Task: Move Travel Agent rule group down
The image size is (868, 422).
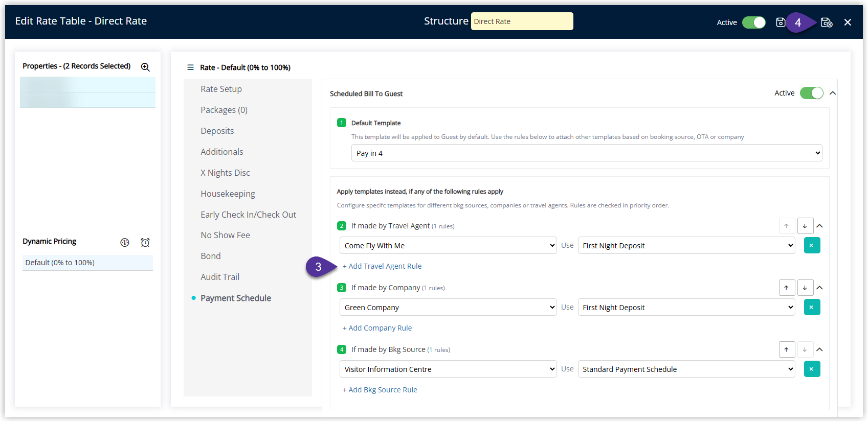Action: [x=805, y=226]
